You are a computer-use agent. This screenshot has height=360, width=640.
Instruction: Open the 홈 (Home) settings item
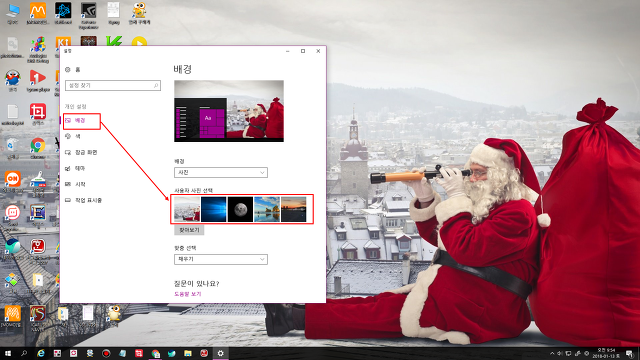pos(73,70)
